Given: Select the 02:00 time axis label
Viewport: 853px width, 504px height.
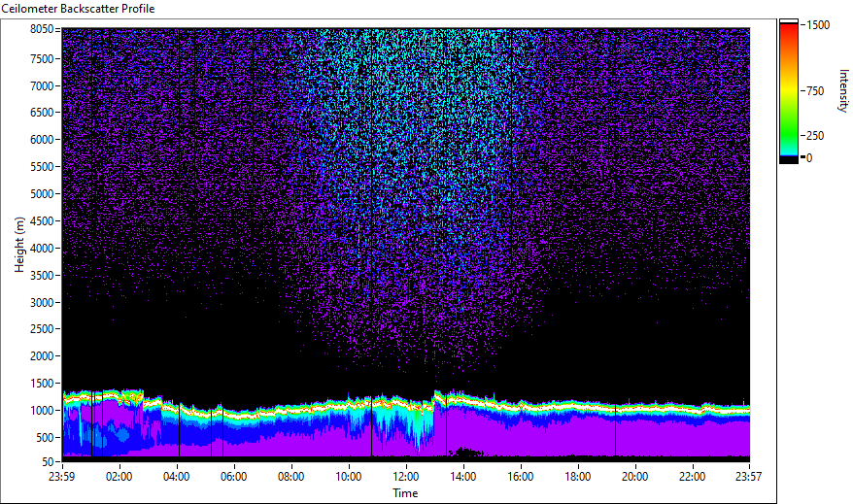Looking at the screenshot, I should click(x=119, y=477).
